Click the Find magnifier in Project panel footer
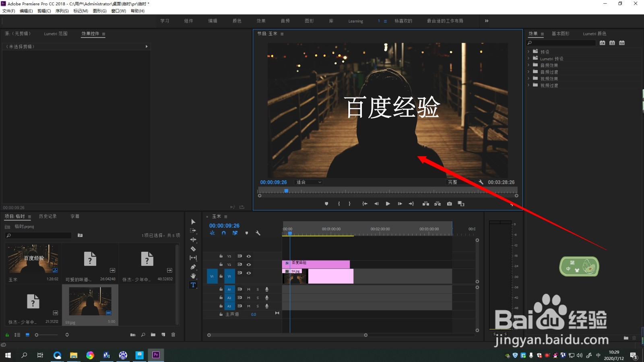 click(x=143, y=335)
